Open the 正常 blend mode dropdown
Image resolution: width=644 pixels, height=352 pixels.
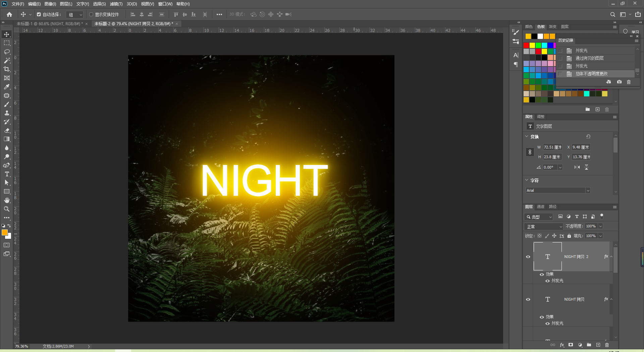pyautogui.click(x=544, y=227)
